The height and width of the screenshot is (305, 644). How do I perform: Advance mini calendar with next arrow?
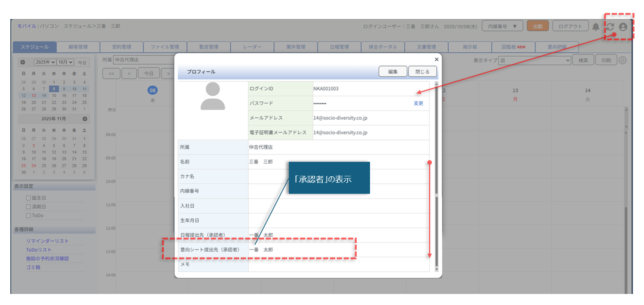[x=85, y=119]
